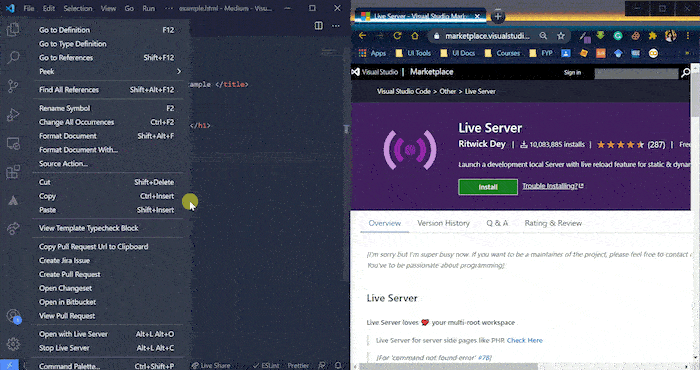
Task: Click the Visual Studio logo in Marketplace header
Action: point(375,72)
